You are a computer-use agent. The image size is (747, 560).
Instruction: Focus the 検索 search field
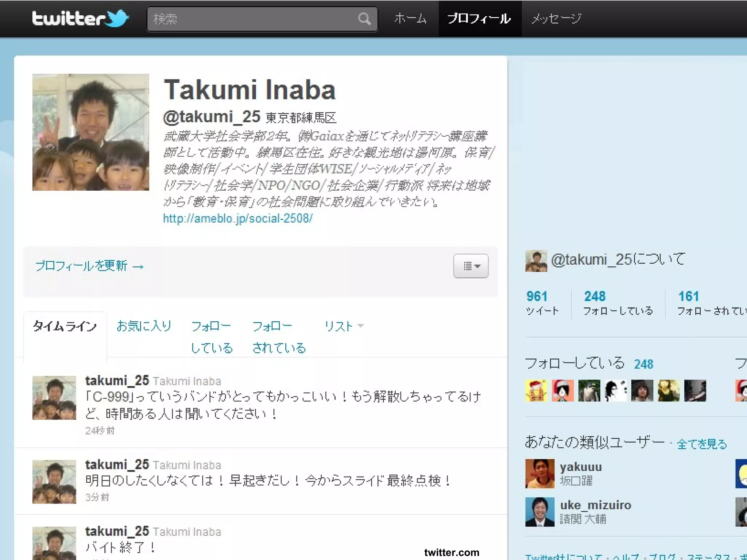252,19
